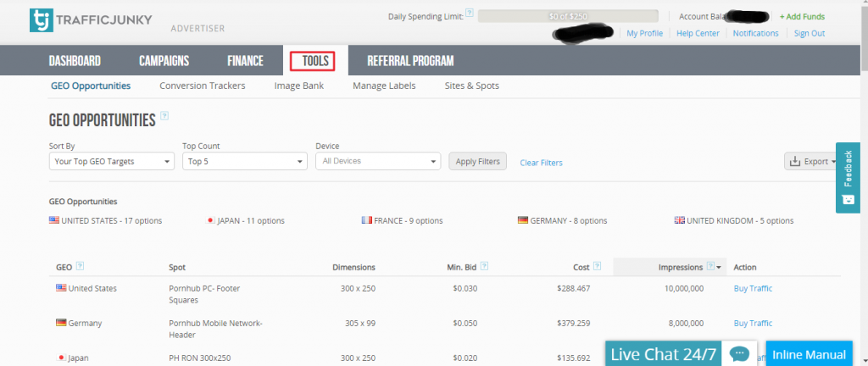Click help icon beside GEO column header
Viewport: 868px width, 366px height.
pyautogui.click(x=80, y=267)
